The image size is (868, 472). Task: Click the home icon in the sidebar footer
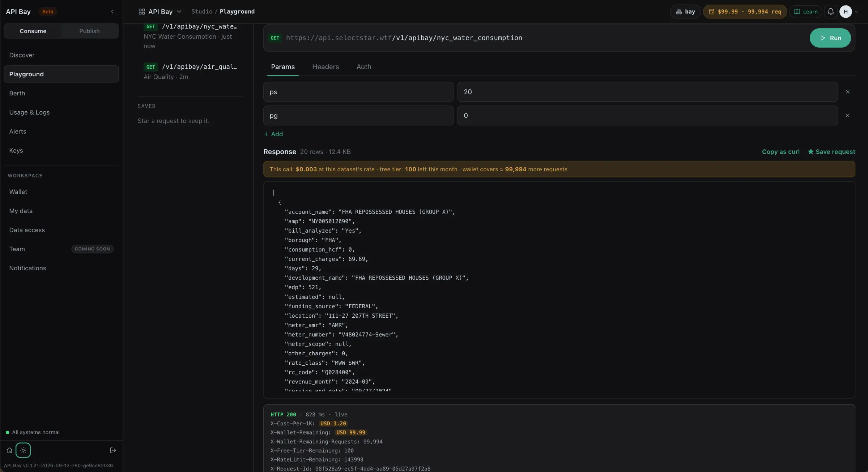click(x=10, y=450)
